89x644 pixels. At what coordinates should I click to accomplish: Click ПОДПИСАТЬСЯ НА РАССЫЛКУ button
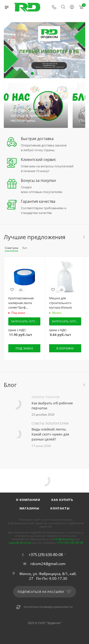click(x=44, y=592)
